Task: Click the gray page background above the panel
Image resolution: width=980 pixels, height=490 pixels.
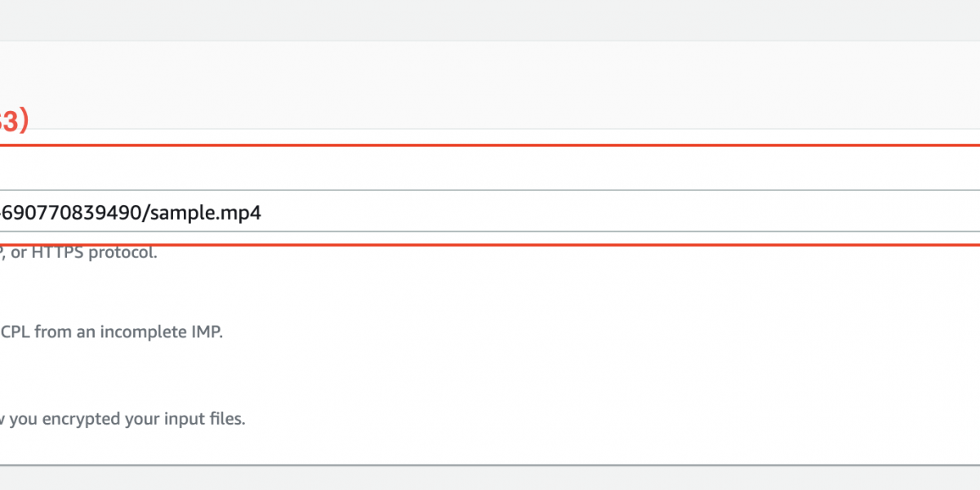Action: 490,20
